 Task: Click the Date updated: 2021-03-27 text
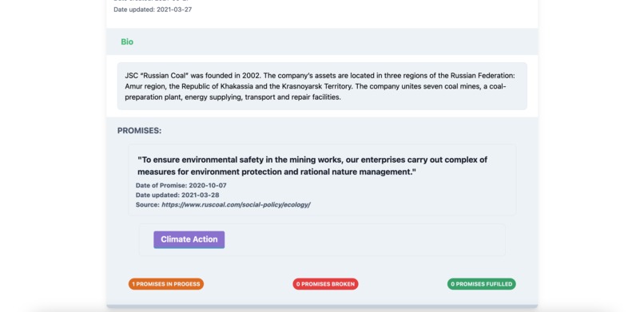pos(153,10)
